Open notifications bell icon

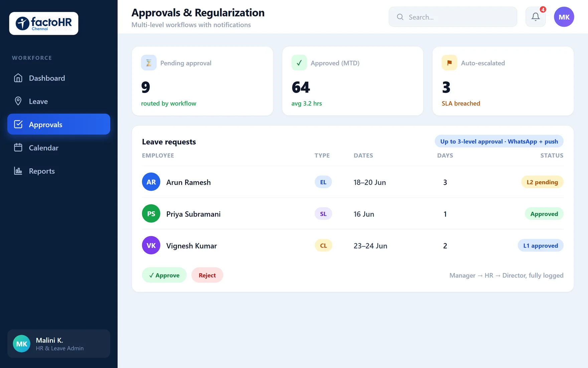coord(536,17)
